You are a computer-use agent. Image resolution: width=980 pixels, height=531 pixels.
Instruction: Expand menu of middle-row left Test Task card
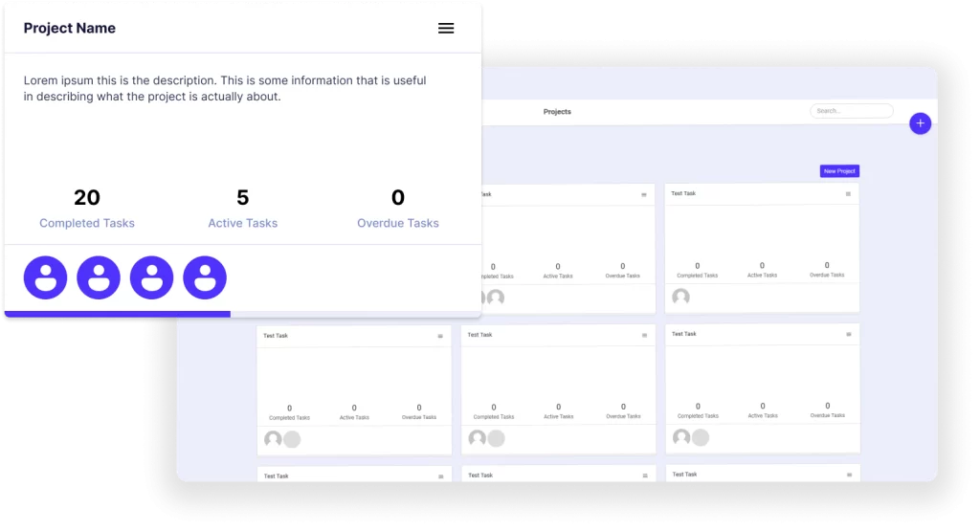coord(440,336)
